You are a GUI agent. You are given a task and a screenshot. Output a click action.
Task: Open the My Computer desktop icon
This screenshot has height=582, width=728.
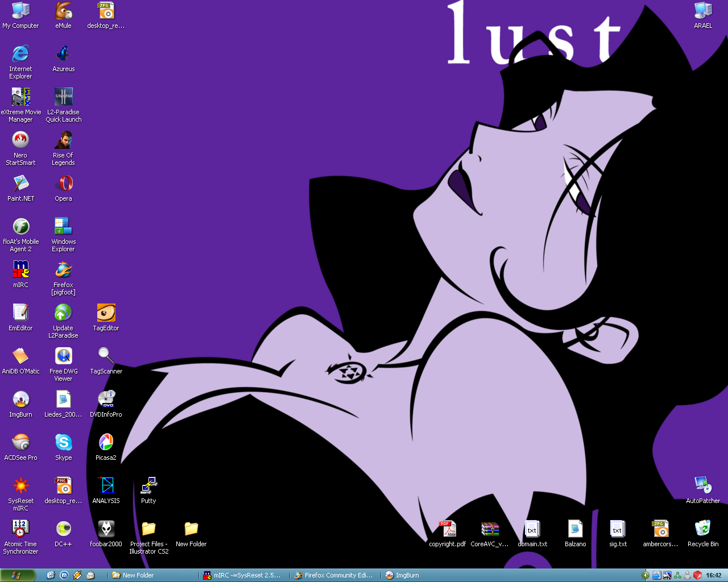tap(20, 15)
